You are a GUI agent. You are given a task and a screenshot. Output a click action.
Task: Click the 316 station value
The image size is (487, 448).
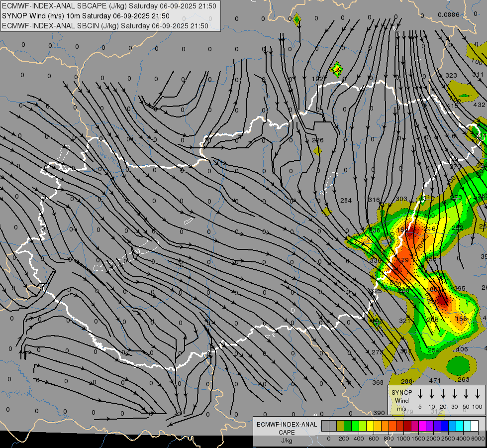[x=374, y=200]
